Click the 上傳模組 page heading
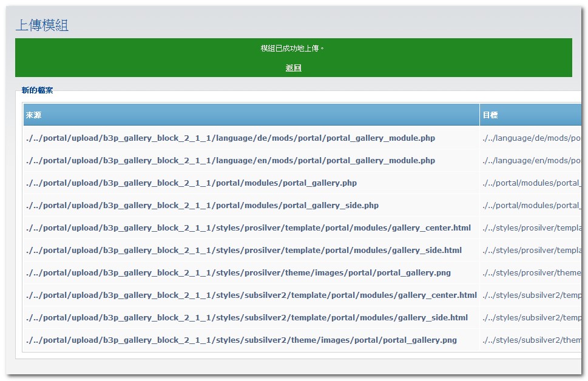Image resolution: width=588 pixels, height=381 pixels. (x=42, y=25)
